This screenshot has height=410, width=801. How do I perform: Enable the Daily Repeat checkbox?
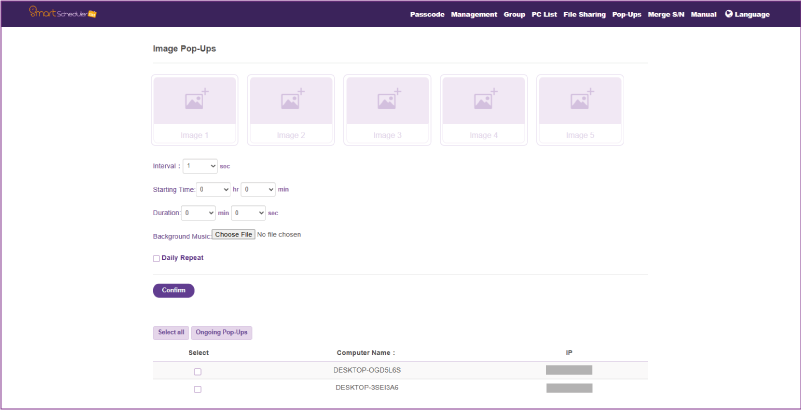(x=156, y=258)
